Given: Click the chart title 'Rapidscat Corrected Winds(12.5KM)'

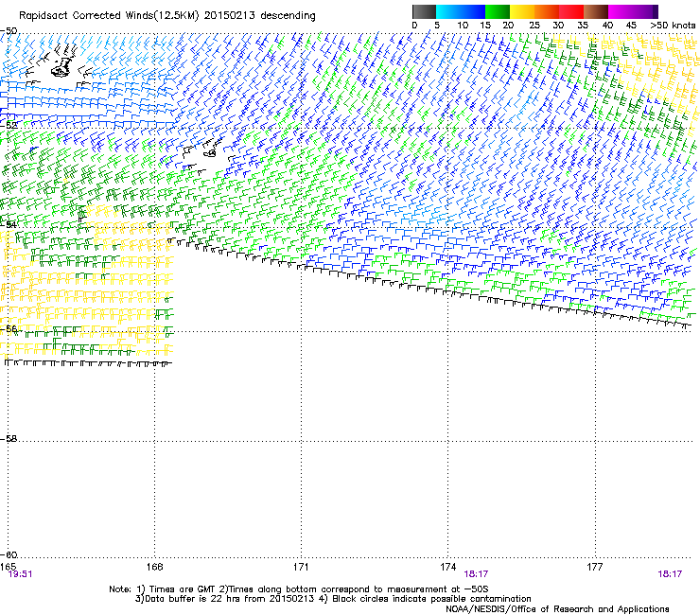Looking at the screenshot, I should (109, 16).
